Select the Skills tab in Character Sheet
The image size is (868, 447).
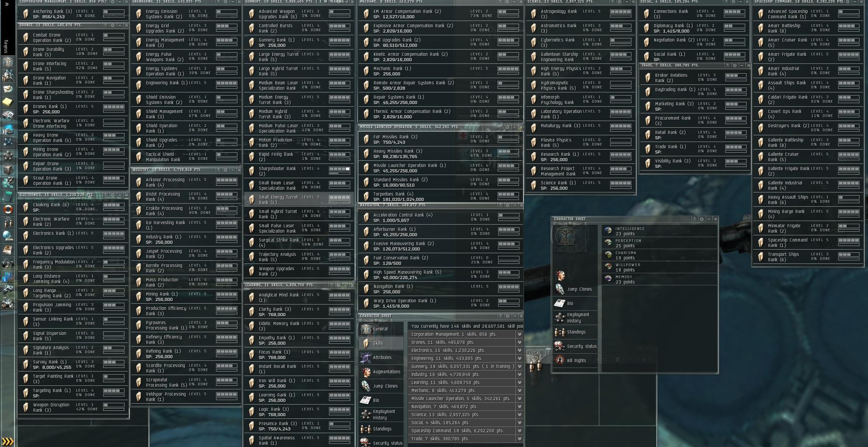(x=382, y=343)
